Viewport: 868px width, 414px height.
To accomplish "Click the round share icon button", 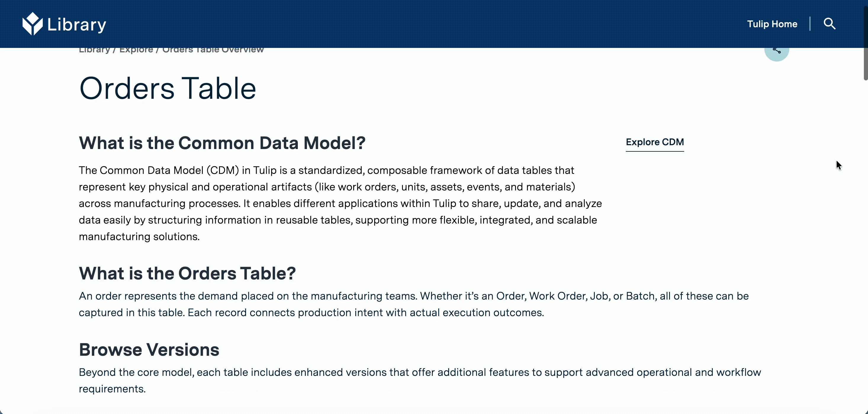I will (776, 51).
